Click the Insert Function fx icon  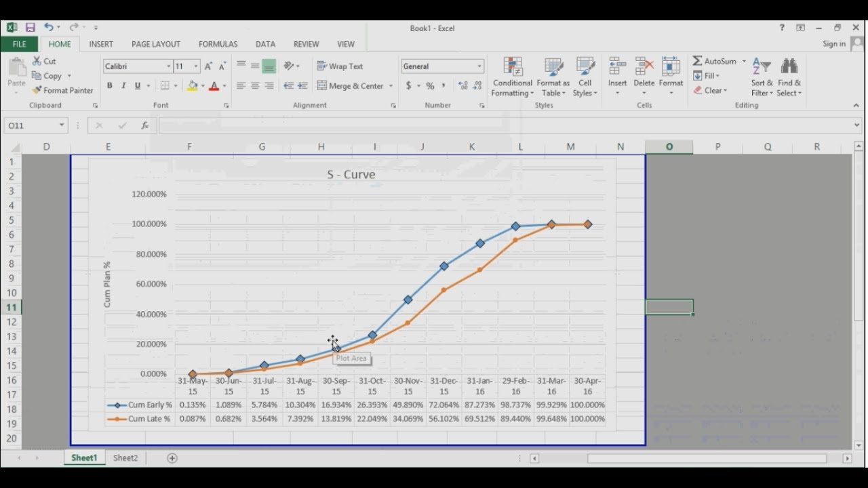pyautogui.click(x=144, y=125)
